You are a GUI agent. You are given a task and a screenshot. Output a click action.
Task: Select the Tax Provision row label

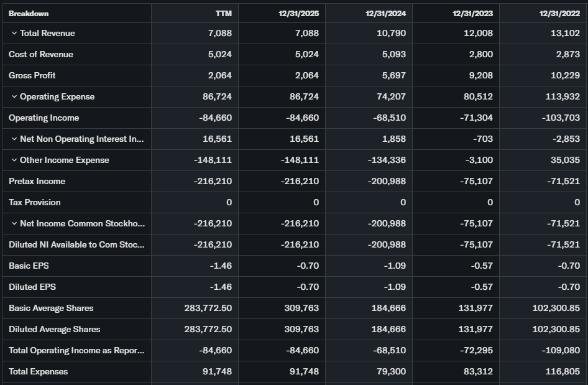(x=35, y=202)
